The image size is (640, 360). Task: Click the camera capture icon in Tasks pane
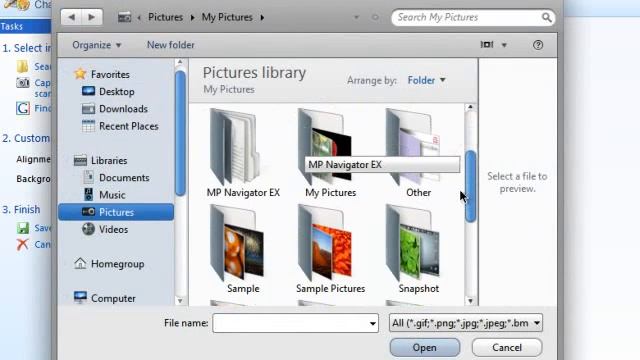(23, 83)
